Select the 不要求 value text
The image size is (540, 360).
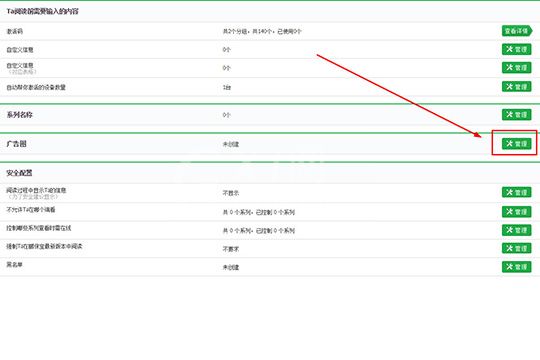[x=231, y=249]
